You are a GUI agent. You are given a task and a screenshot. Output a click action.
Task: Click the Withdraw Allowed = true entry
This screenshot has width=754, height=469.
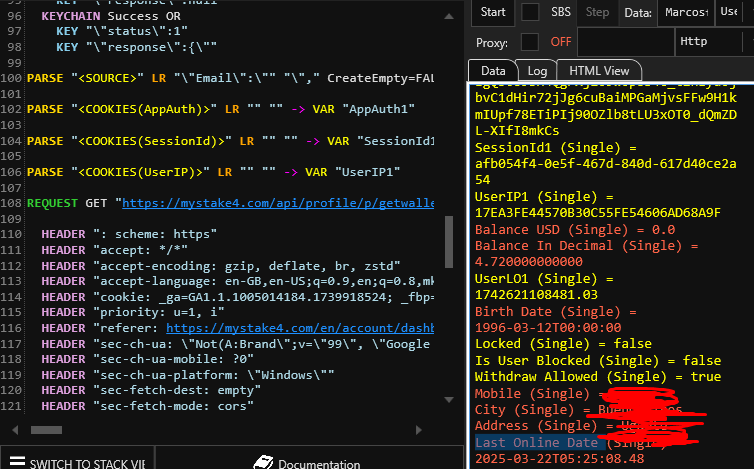pyautogui.click(x=598, y=377)
